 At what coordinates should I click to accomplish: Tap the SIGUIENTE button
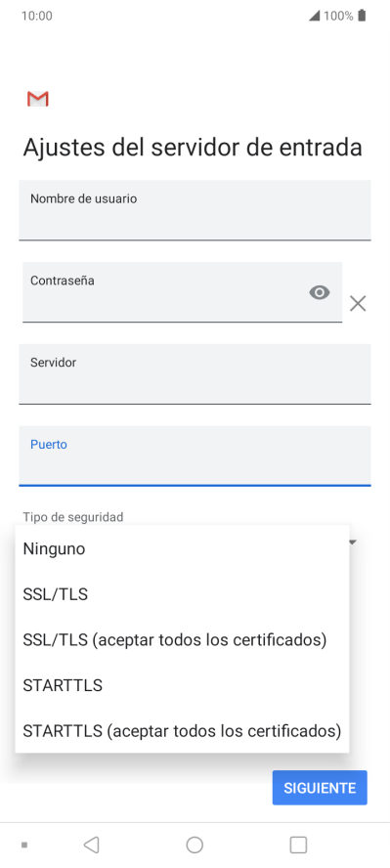click(x=320, y=788)
